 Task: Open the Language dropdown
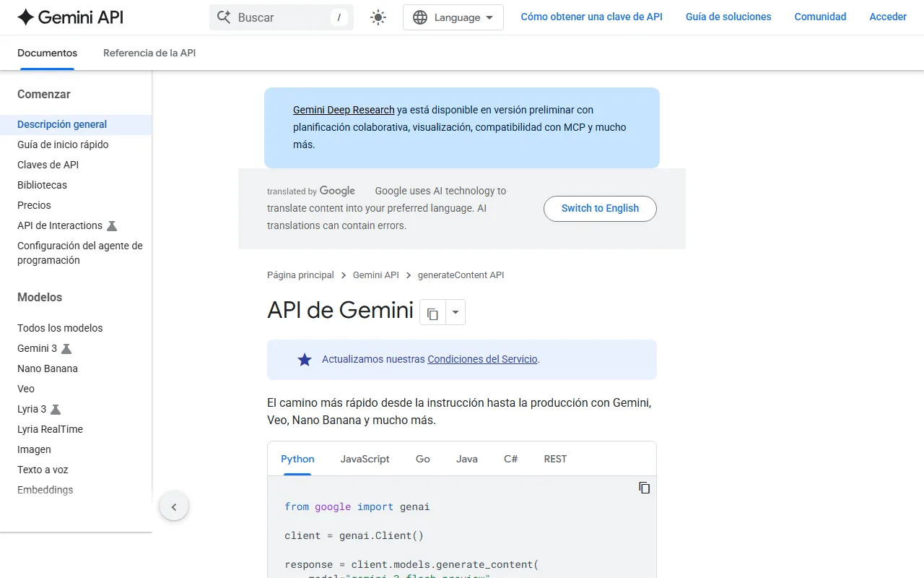click(453, 17)
